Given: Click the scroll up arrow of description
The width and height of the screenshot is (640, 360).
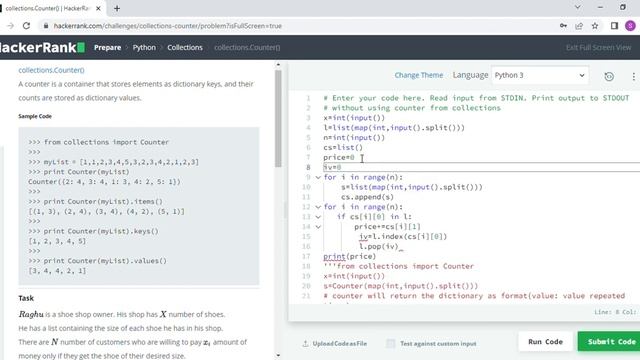Looking at the screenshot, I should [x=278, y=64].
